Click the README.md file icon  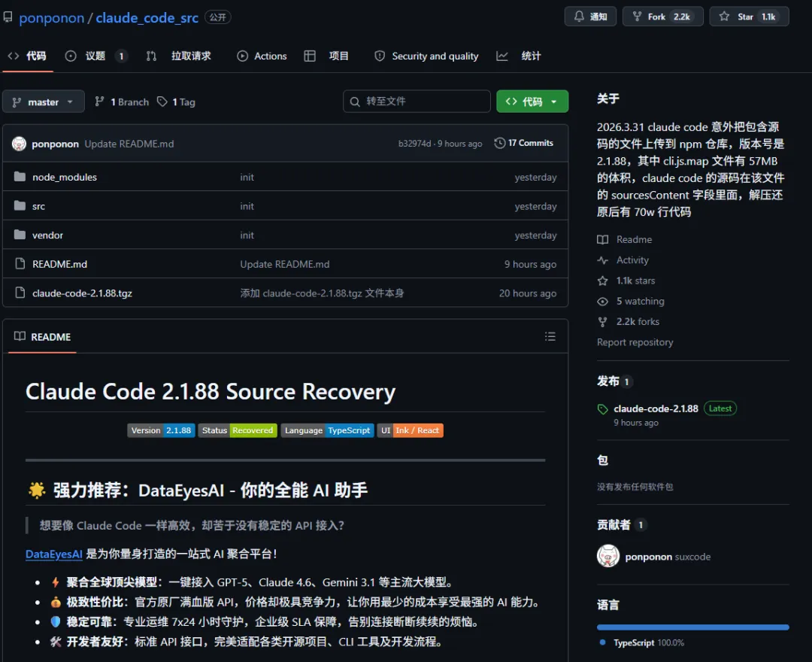[x=20, y=263]
